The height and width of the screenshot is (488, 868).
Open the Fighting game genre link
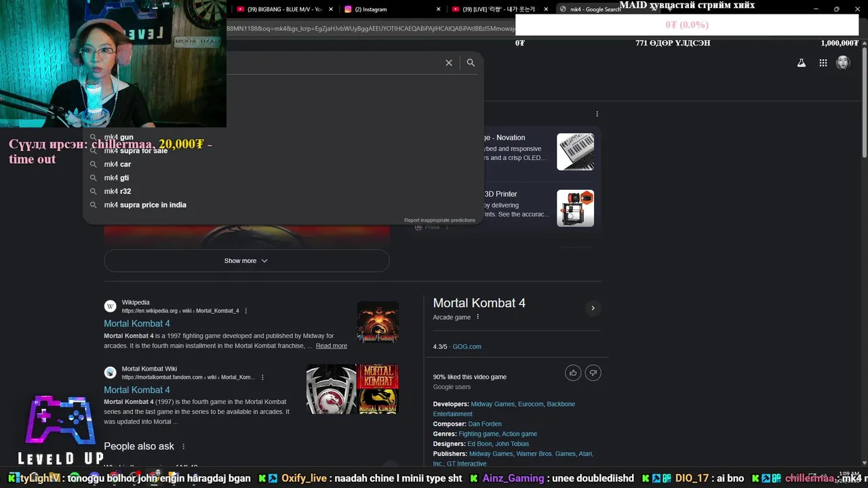tap(478, 434)
